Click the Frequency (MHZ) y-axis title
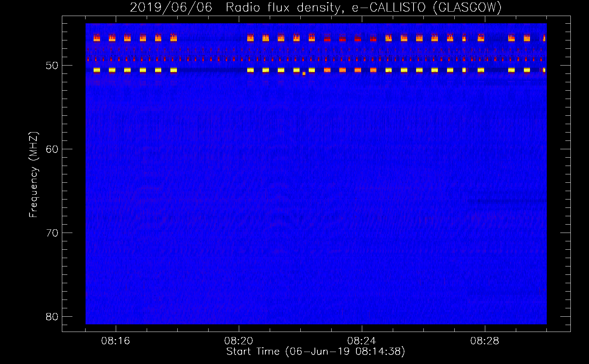Viewport: 589px width, 364px height. [x=33, y=175]
